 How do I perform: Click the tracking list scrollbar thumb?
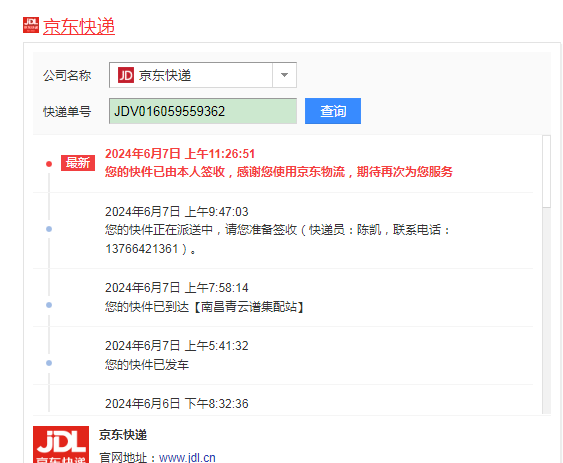point(546,171)
